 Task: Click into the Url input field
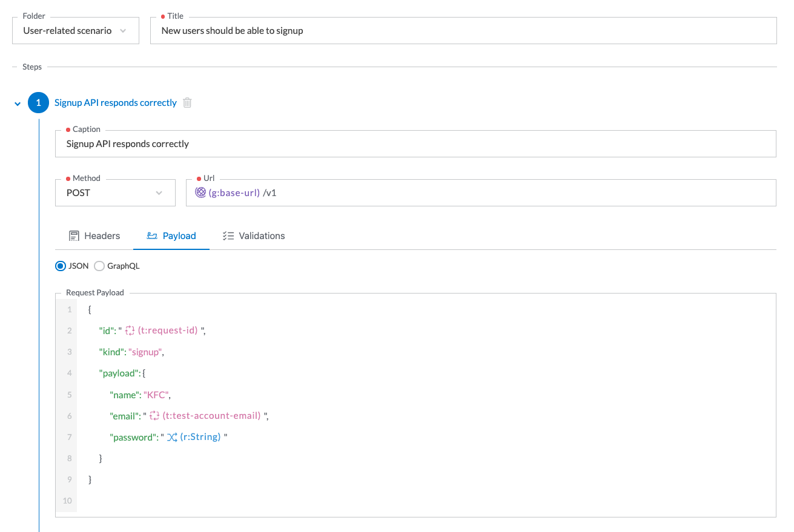(x=481, y=192)
